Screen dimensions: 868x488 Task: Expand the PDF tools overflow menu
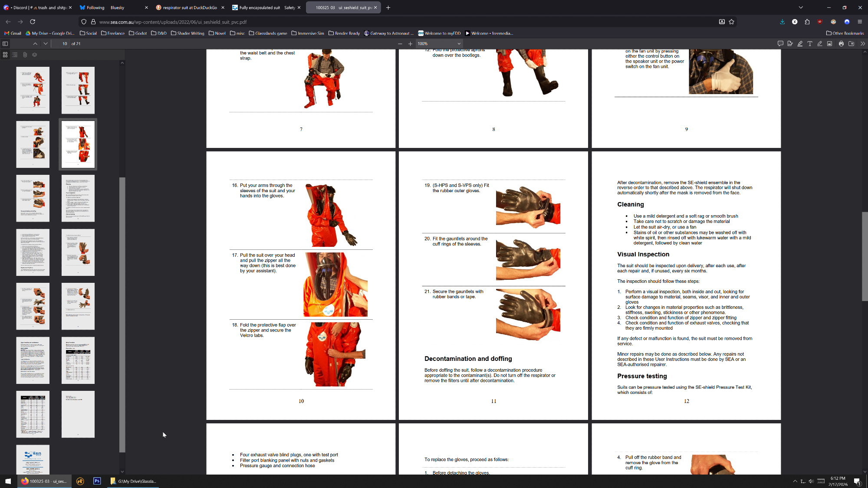click(862, 43)
